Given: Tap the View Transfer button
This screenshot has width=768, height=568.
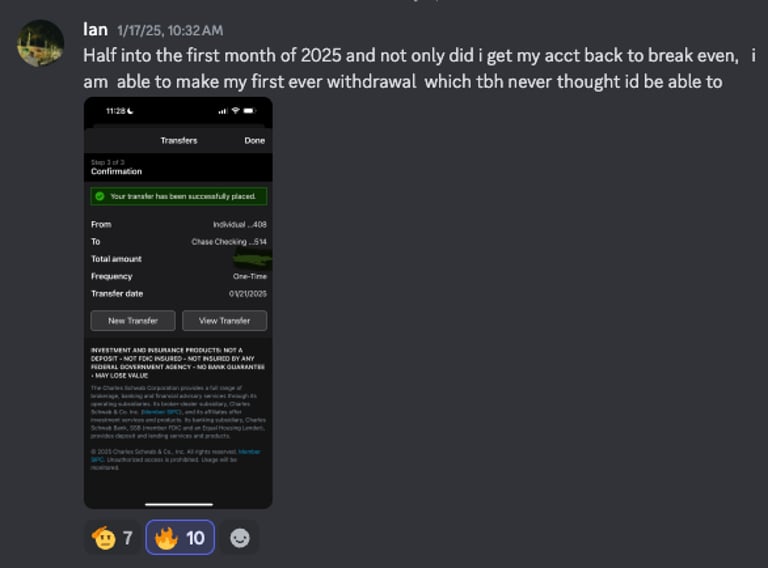Looking at the screenshot, I should point(224,321).
